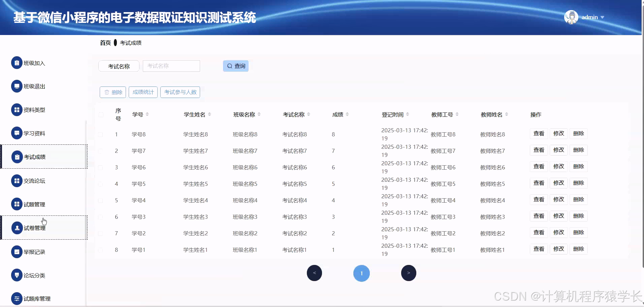
Task: Open the 首页 breadcrumb link
Action: (105, 43)
